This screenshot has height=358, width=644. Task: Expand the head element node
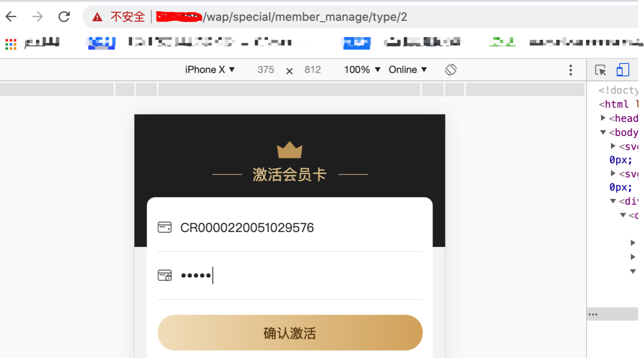[603, 118]
